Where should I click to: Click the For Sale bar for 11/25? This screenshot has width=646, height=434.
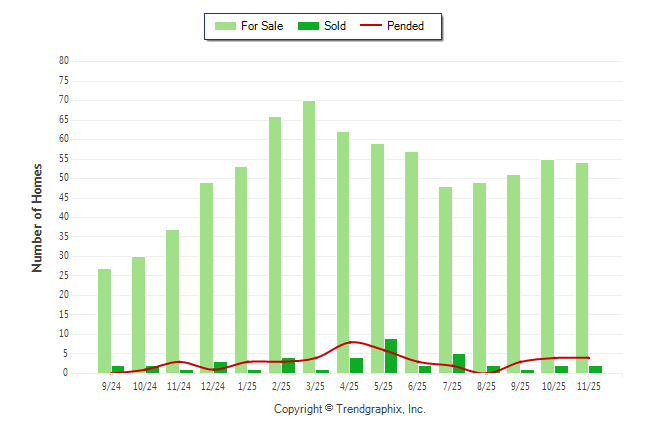click(x=581, y=267)
